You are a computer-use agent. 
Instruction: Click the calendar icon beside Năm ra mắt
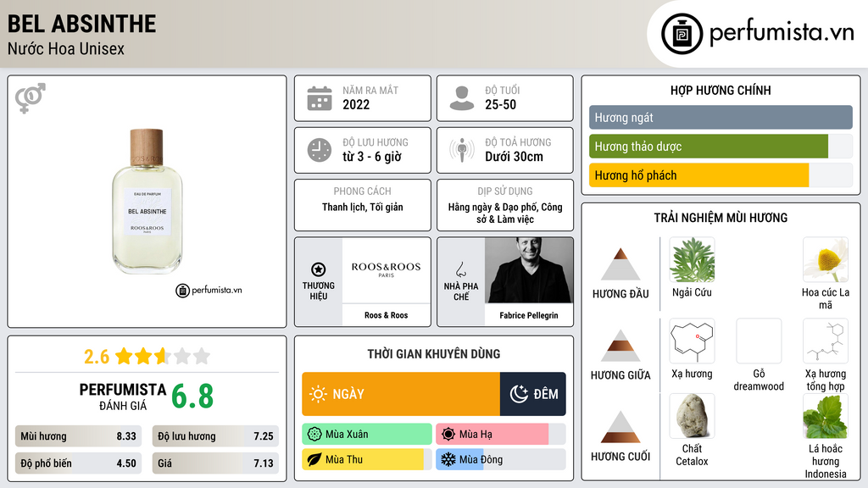(320, 98)
